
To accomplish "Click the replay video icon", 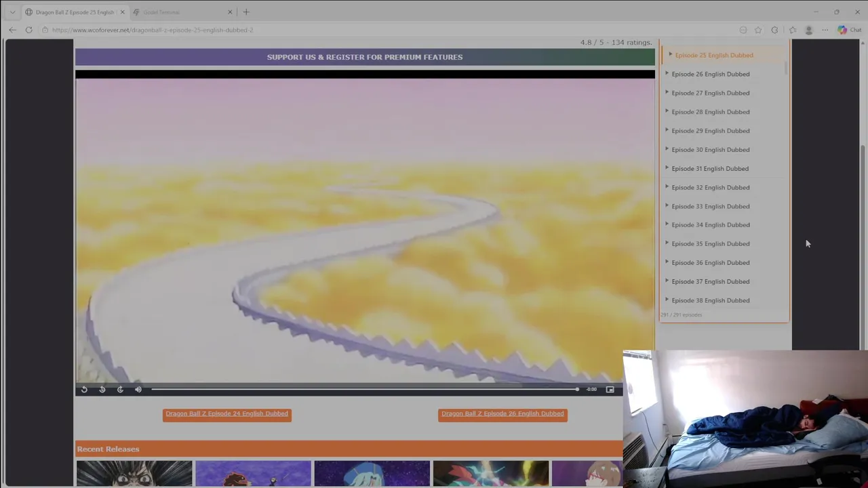I will pos(84,389).
